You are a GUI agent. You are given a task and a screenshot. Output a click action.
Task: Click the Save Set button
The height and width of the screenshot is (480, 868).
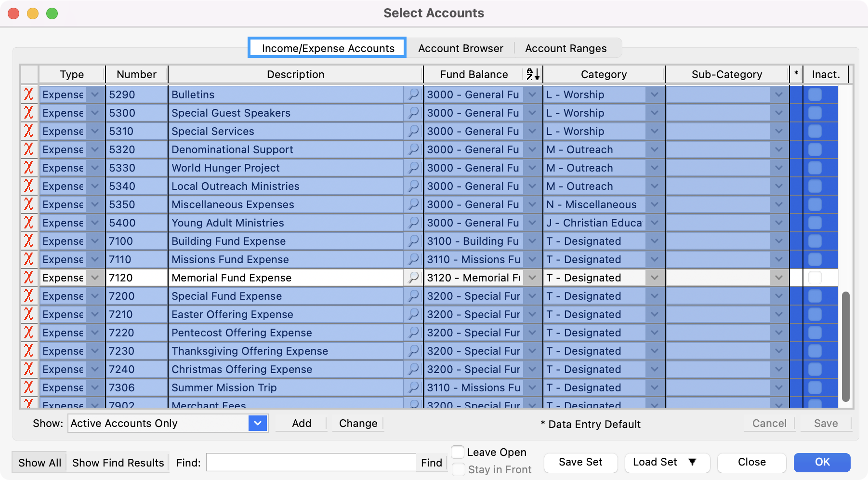(x=580, y=462)
